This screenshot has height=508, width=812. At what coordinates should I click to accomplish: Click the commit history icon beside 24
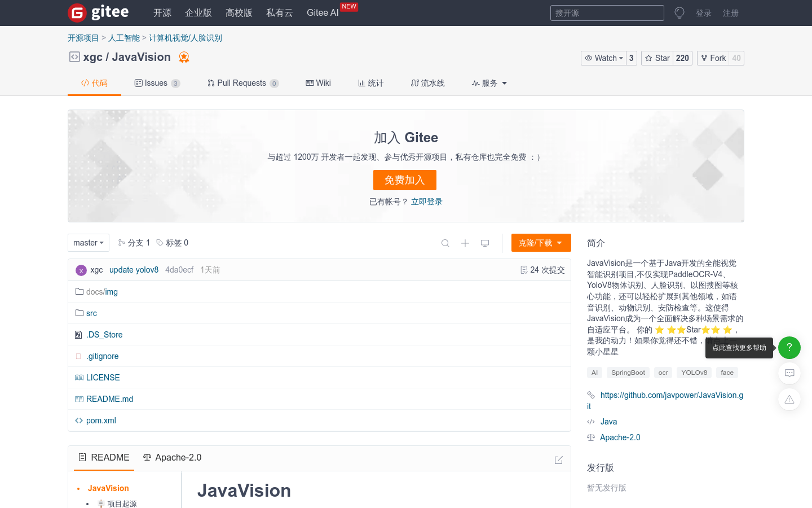524,270
